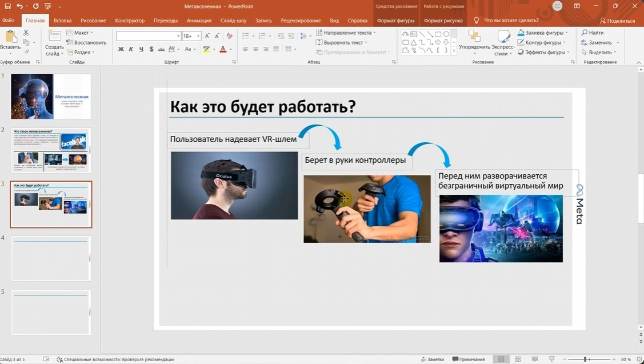Image resolution: width=644 pixels, height=364 pixels.
Task: Toggle underline Ч formatting
Action: click(x=141, y=49)
